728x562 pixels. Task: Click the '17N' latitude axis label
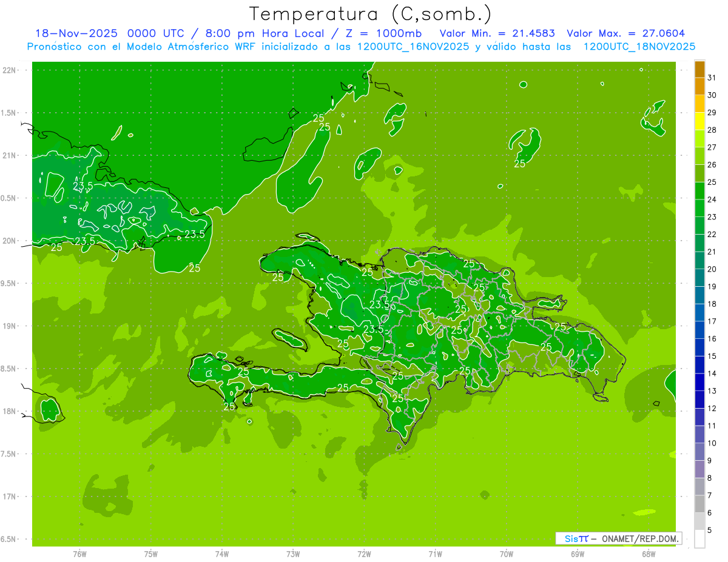pyautogui.click(x=10, y=497)
